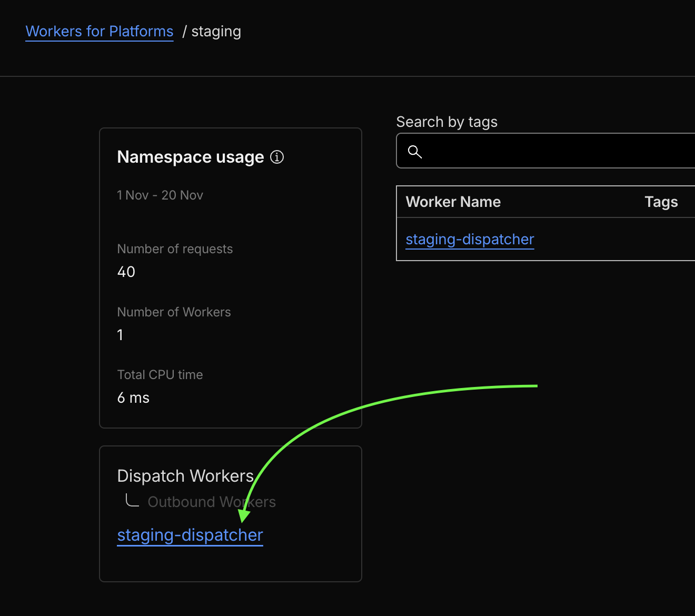
Task: Select the Outbound Workers sub-item
Action: click(x=212, y=502)
